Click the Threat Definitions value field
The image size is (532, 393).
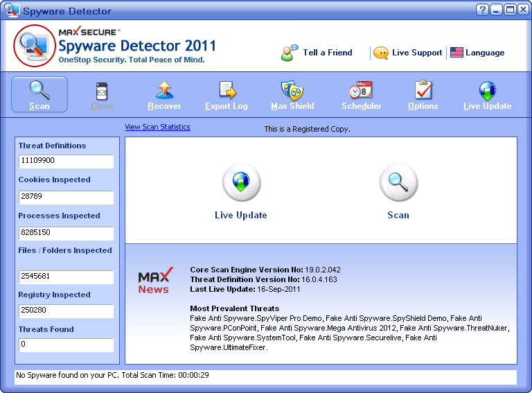click(x=66, y=161)
